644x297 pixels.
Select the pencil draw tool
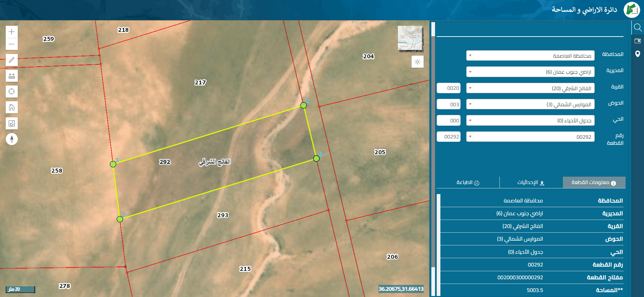coord(12,60)
